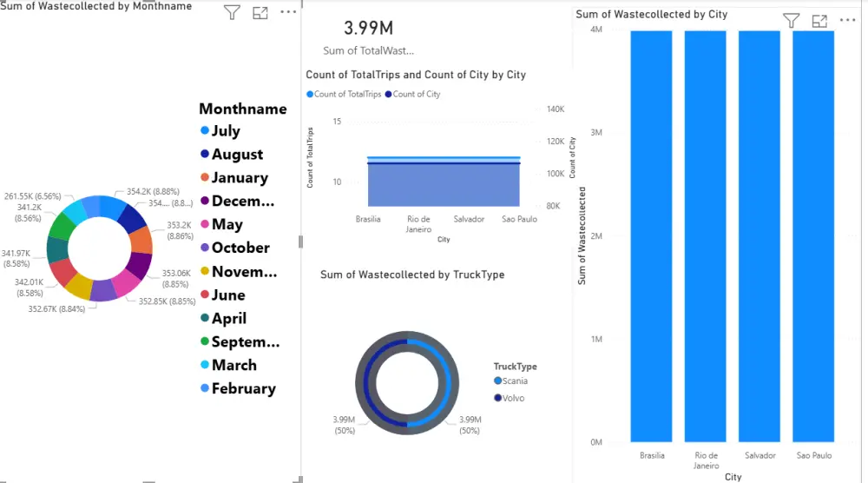868x483 pixels.
Task: Click the Rio de Janeiro bar in Wastecollected chart
Action: tap(705, 236)
